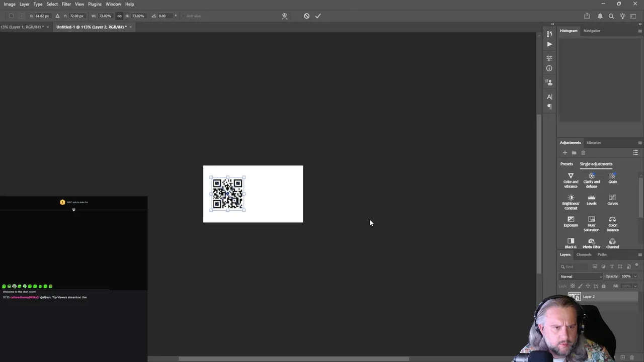
Task: Open notifications bell icon
Action: pos(600,16)
